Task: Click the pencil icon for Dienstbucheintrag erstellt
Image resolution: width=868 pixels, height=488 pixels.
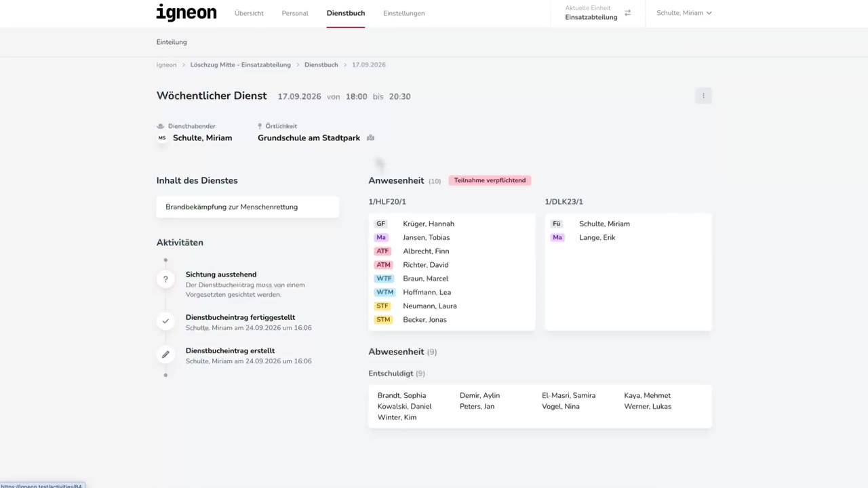Action: (165, 354)
